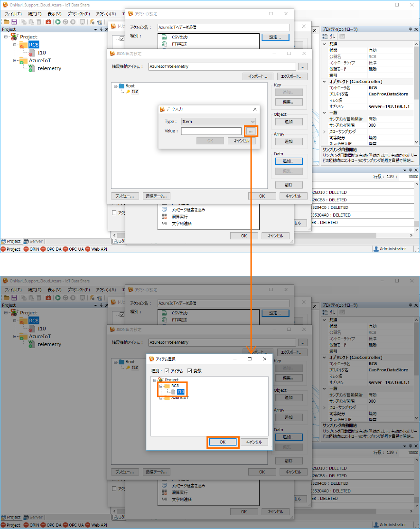420x529 pixels.
Task: Click the red add icon in the lower window's toolbar
Action: 48,298
